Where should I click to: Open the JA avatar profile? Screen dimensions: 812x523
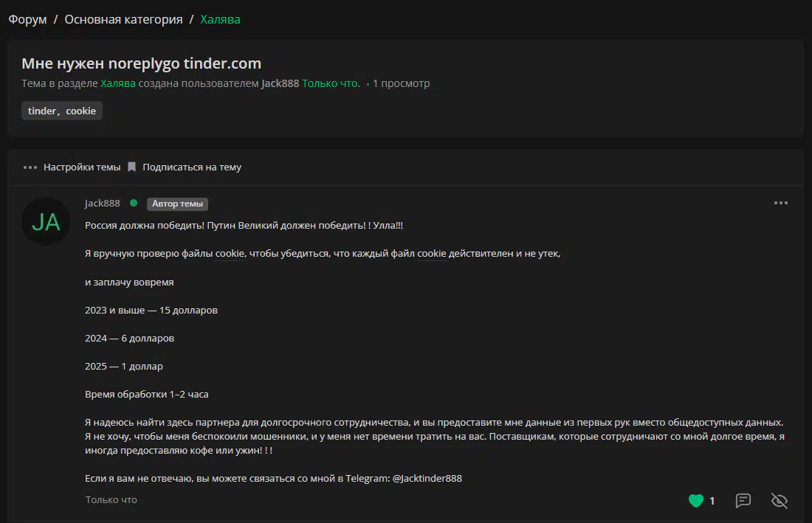tap(46, 221)
